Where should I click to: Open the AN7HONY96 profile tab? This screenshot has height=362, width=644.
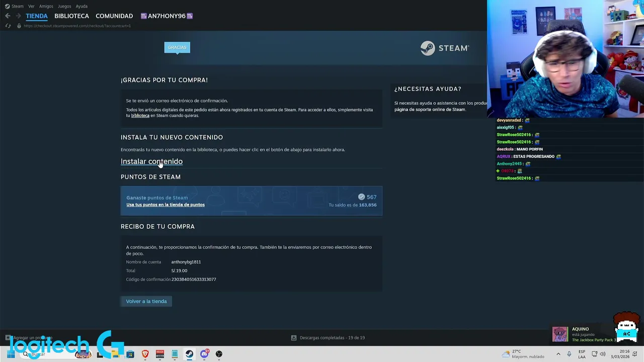[x=167, y=16]
